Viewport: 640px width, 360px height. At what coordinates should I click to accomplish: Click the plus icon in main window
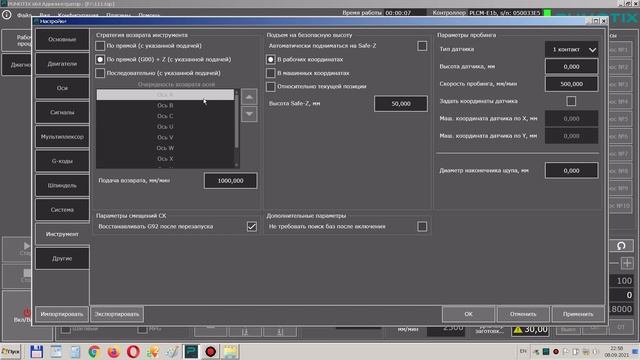click(627, 263)
